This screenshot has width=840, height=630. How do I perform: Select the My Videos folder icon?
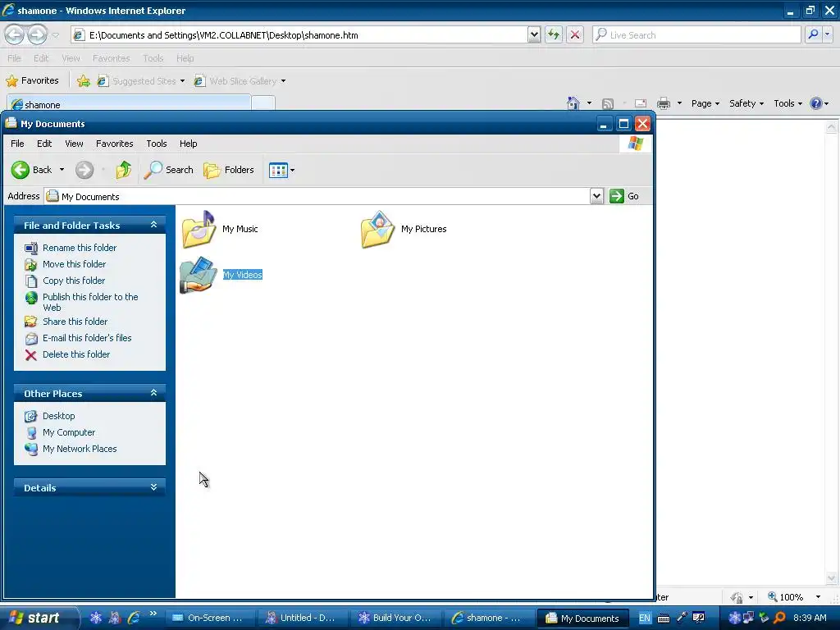point(199,275)
